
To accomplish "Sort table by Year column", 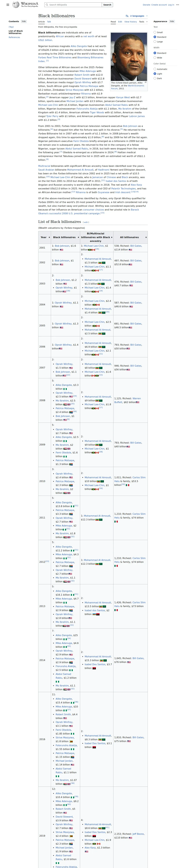I will click(49, 237).
